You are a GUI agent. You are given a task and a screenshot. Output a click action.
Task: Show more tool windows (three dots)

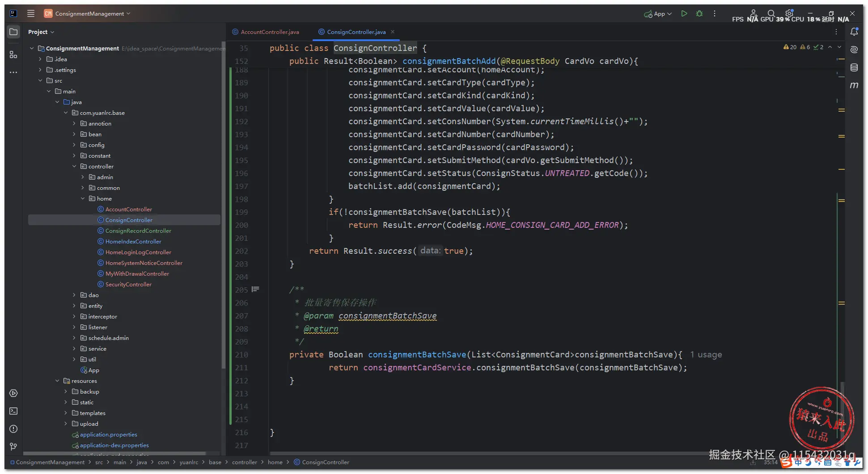[x=13, y=72]
